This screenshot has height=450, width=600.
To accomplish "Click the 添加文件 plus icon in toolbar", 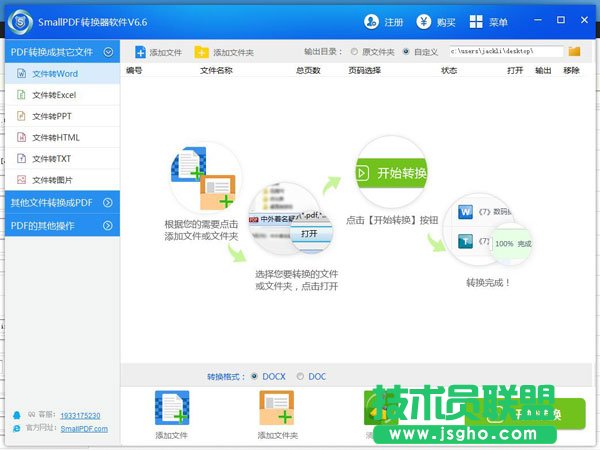I will (140, 52).
